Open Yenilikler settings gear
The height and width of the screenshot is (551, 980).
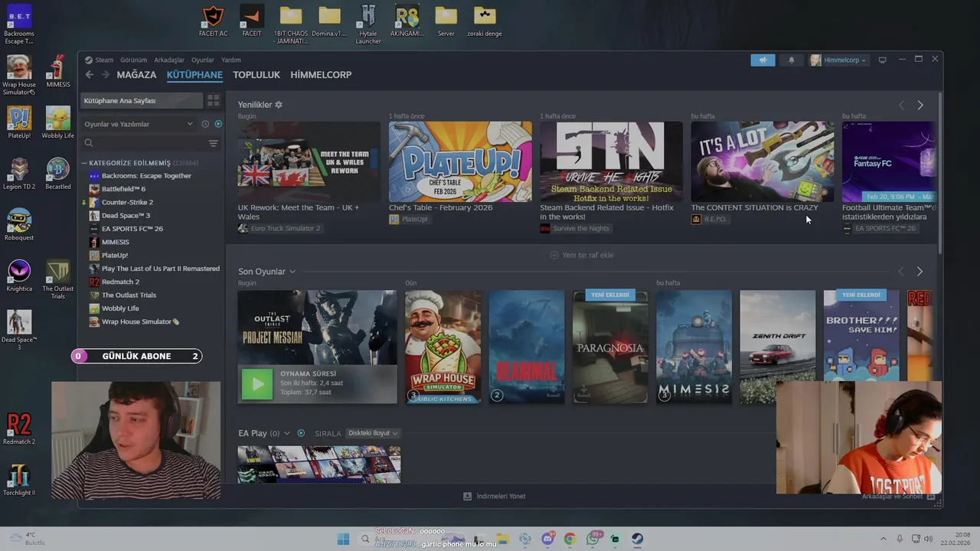[x=279, y=105]
